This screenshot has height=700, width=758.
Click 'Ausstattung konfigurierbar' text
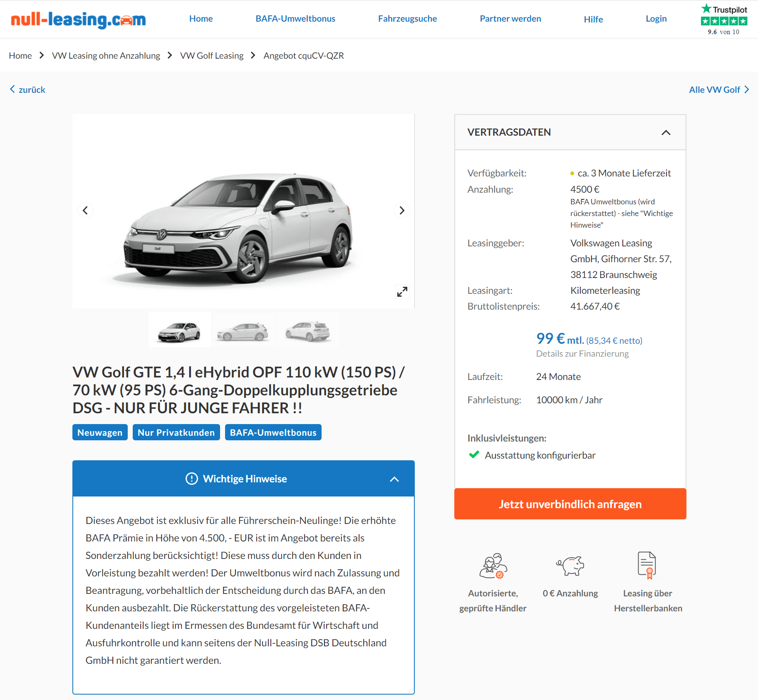click(x=540, y=455)
